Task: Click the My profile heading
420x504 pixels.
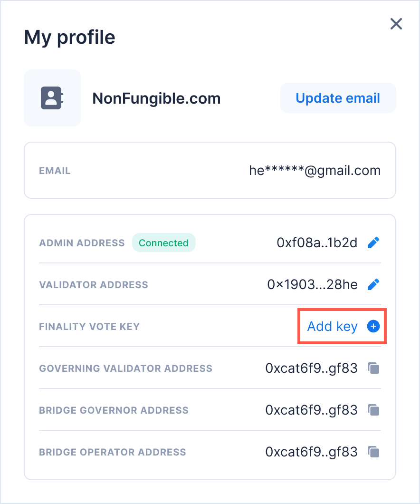Action: point(70,37)
